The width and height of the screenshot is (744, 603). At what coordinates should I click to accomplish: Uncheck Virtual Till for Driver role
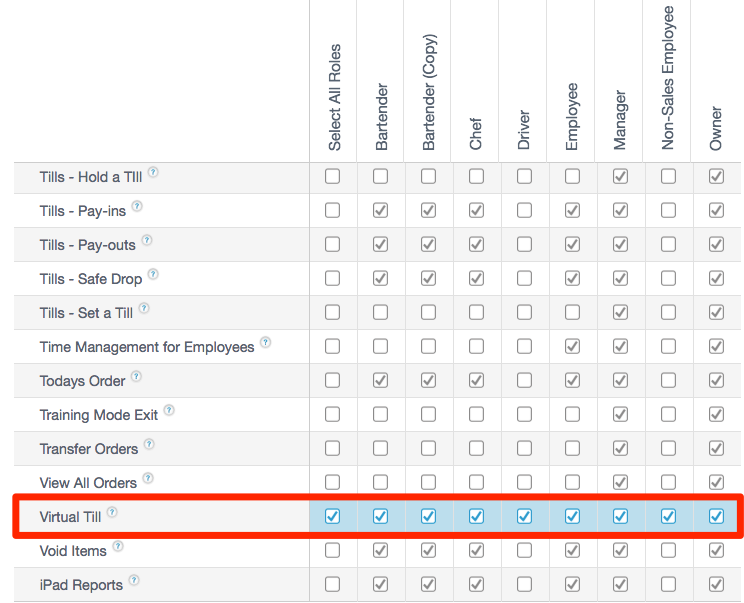point(524,516)
